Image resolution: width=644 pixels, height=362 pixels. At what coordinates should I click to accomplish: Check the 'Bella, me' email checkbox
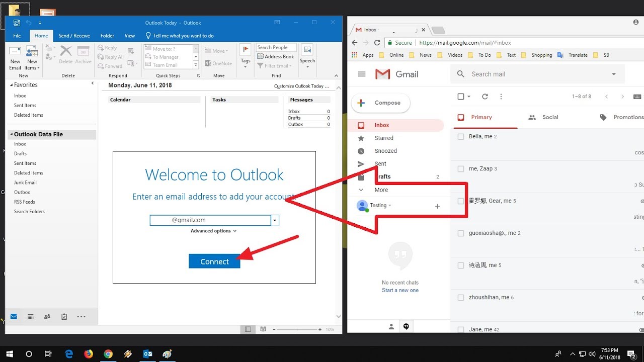[x=461, y=137]
